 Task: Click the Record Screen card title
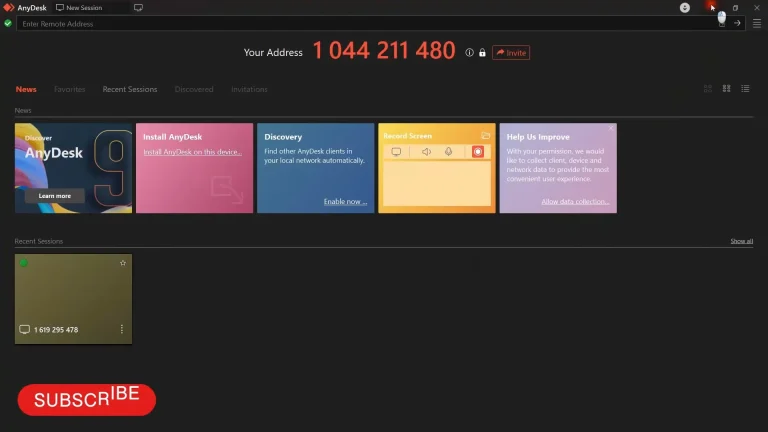[408, 136]
